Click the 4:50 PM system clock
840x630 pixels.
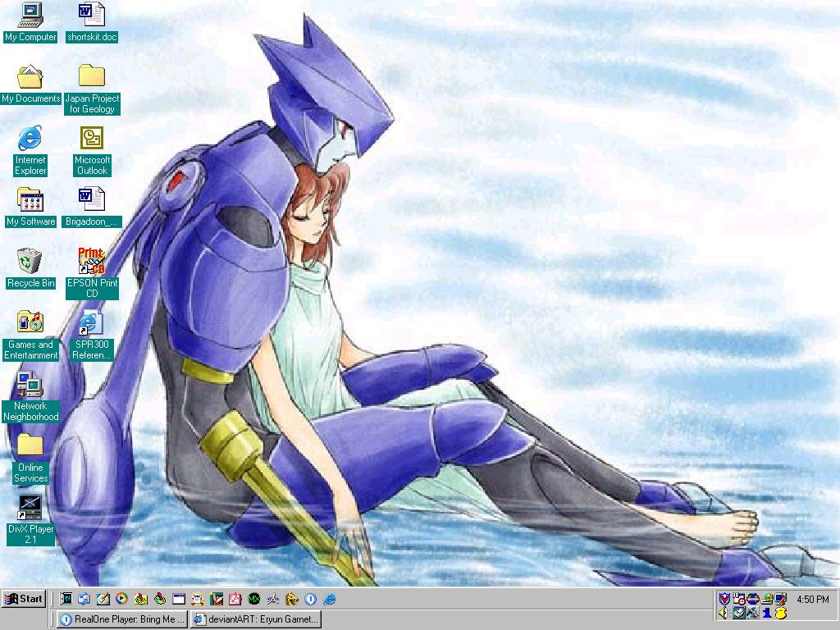[x=813, y=599]
